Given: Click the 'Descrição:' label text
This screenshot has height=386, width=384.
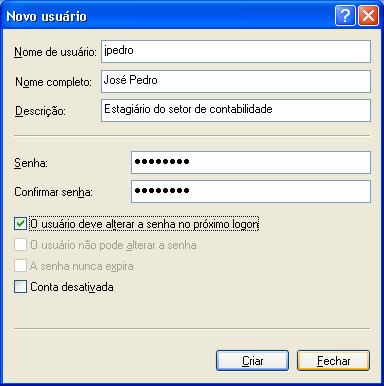Looking at the screenshot, I should 40,111.
